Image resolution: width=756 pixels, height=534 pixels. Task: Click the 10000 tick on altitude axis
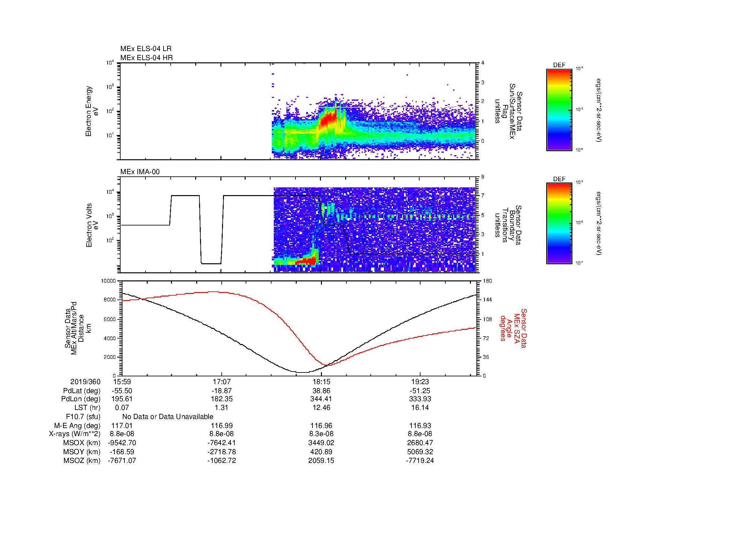pos(108,281)
